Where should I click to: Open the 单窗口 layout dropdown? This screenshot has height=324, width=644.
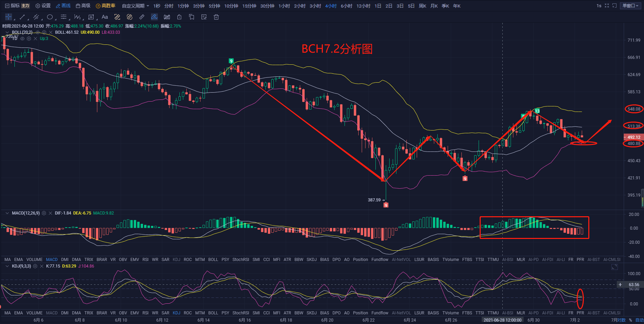click(630, 6)
